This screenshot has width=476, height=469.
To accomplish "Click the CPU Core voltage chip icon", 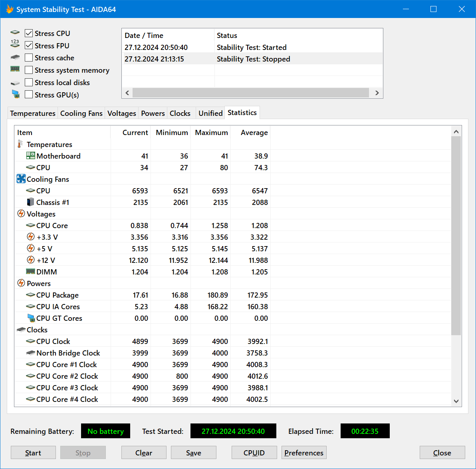I will pos(30,225).
